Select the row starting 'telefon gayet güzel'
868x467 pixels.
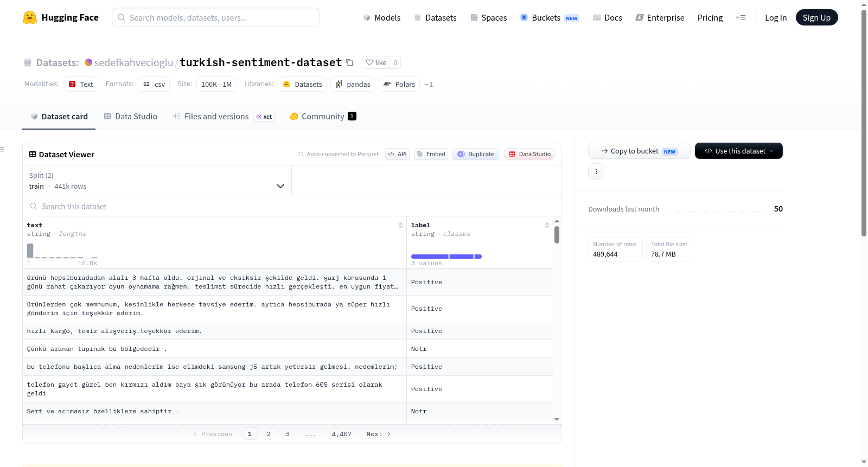[288, 389]
